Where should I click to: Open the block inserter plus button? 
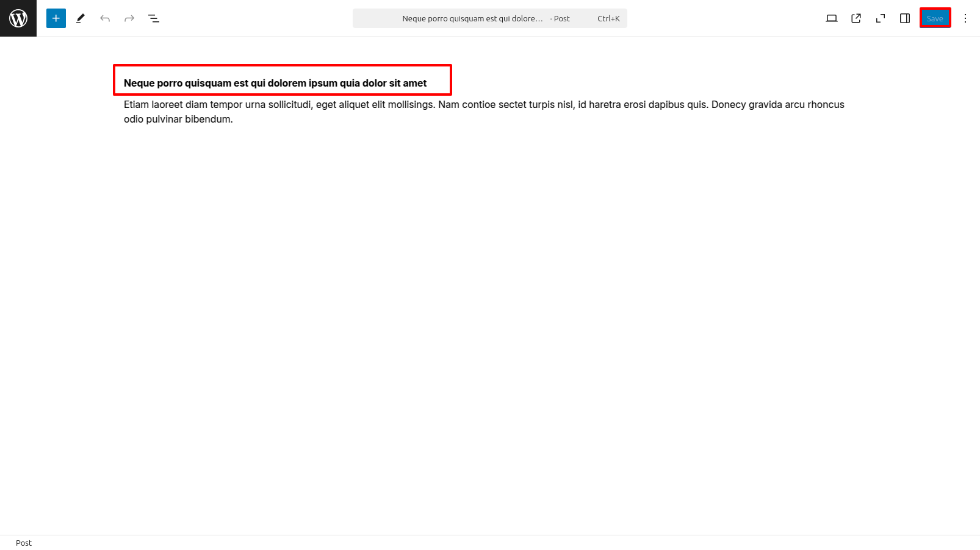click(56, 18)
